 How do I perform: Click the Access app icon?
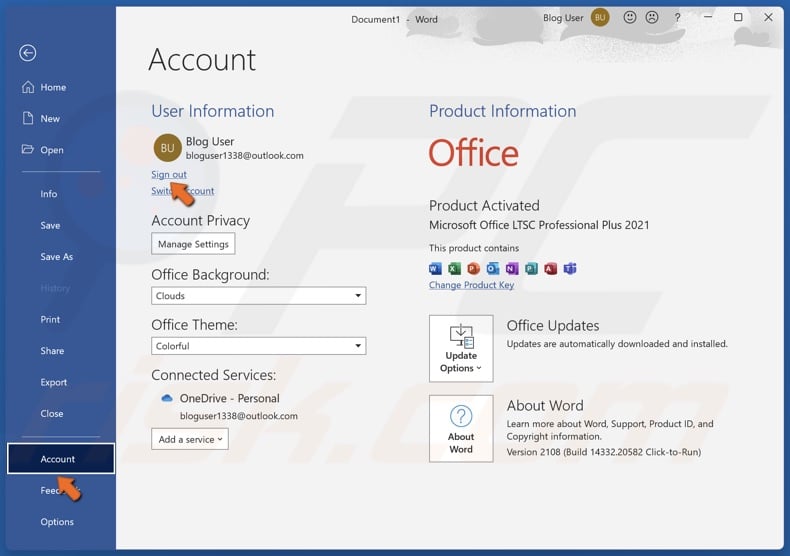pyautogui.click(x=550, y=268)
